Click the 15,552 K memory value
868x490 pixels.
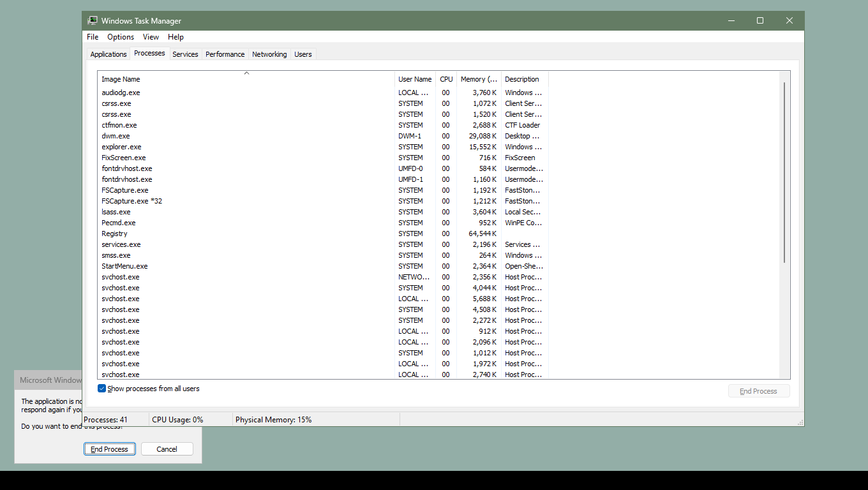[483, 147]
